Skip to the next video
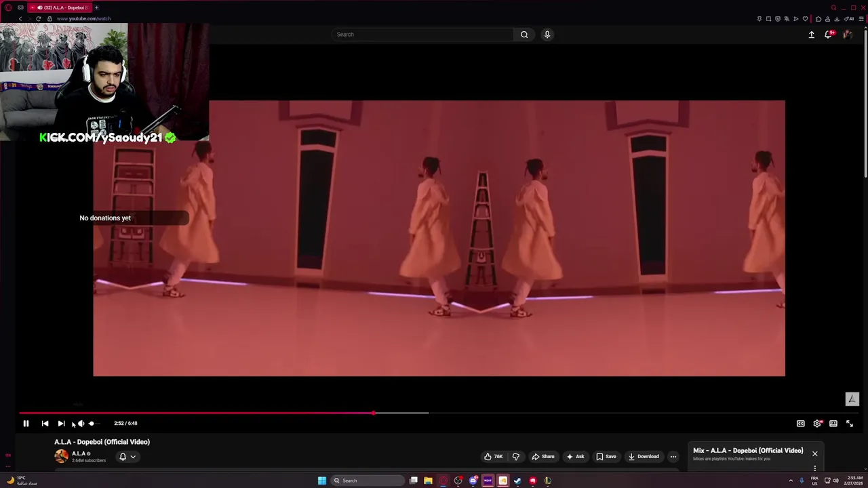This screenshot has width=868, height=488. (x=61, y=424)
